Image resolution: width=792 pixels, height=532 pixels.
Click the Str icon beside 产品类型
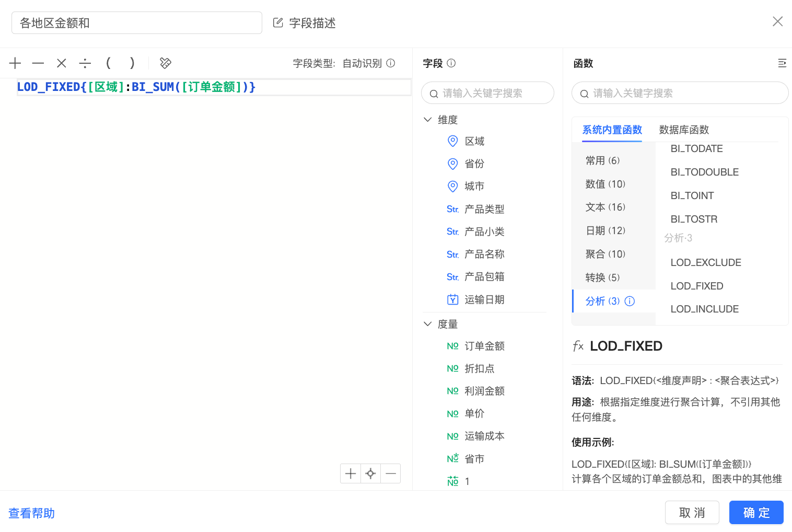click(453, 209)
